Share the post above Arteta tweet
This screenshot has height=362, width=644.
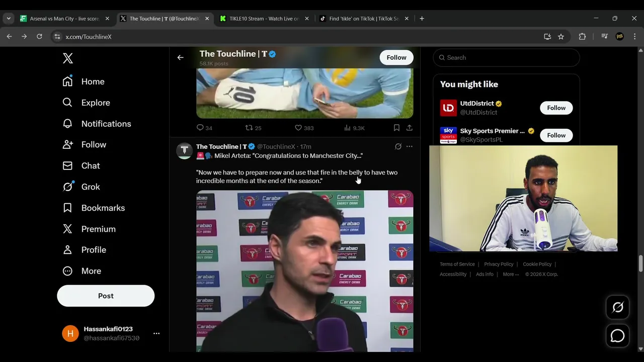coord(410,128)
